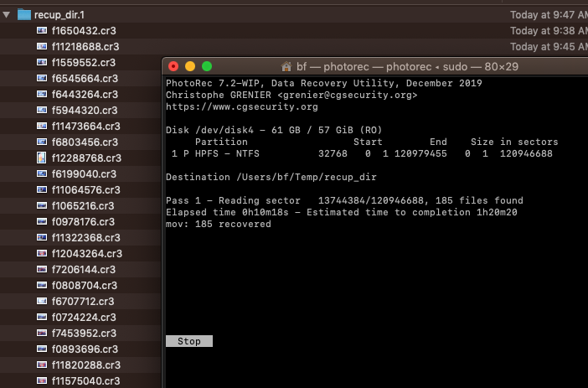This screenshot has height=388, width=588.
Task: Click the portrait thumbnail icon for f12288768.cr3
Action: pos(42,158)
